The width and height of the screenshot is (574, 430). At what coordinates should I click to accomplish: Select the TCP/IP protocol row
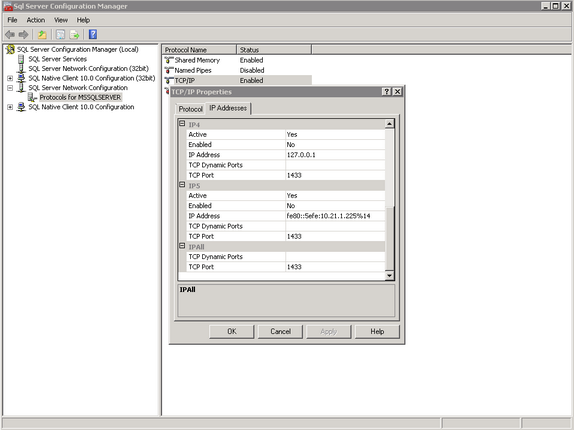tap(237, 80)
